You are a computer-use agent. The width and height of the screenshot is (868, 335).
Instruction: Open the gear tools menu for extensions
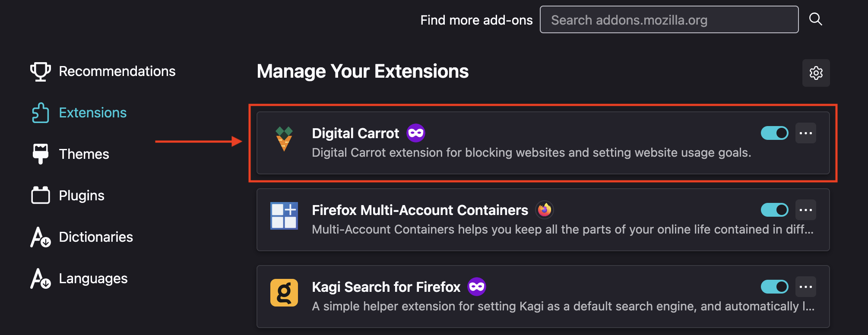point(816,73)
